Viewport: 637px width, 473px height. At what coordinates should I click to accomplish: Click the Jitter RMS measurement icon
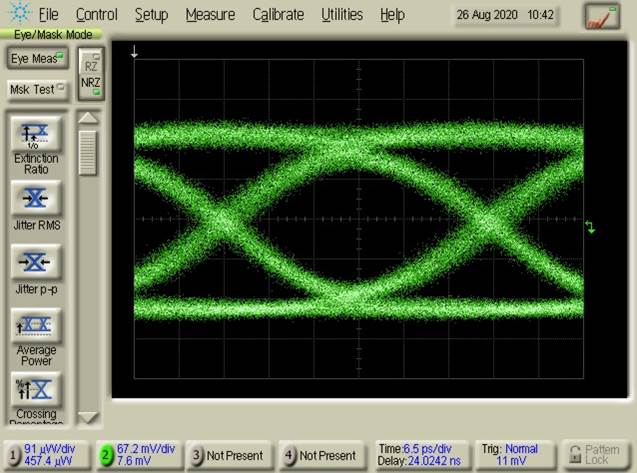[x=35, y=198]
